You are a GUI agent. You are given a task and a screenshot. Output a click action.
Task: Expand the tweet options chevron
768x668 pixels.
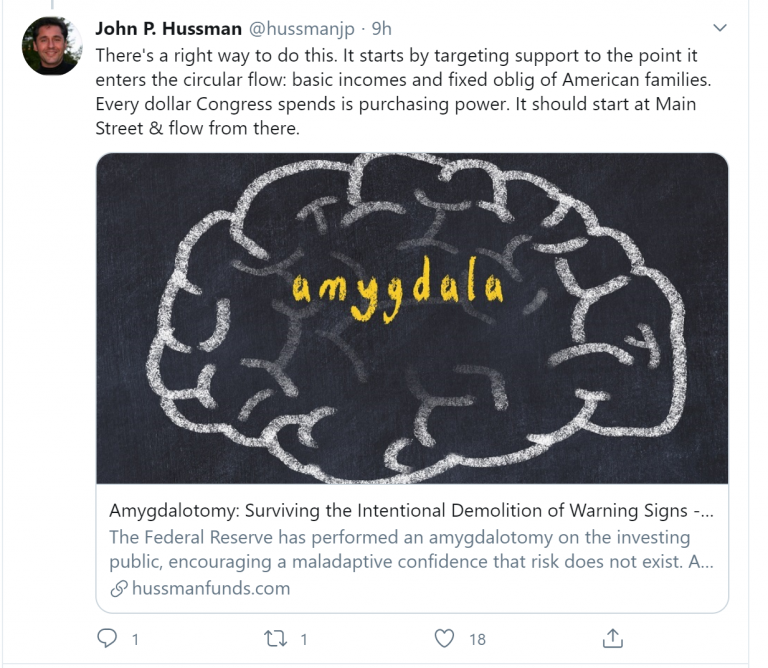click(x=720, y=28)
